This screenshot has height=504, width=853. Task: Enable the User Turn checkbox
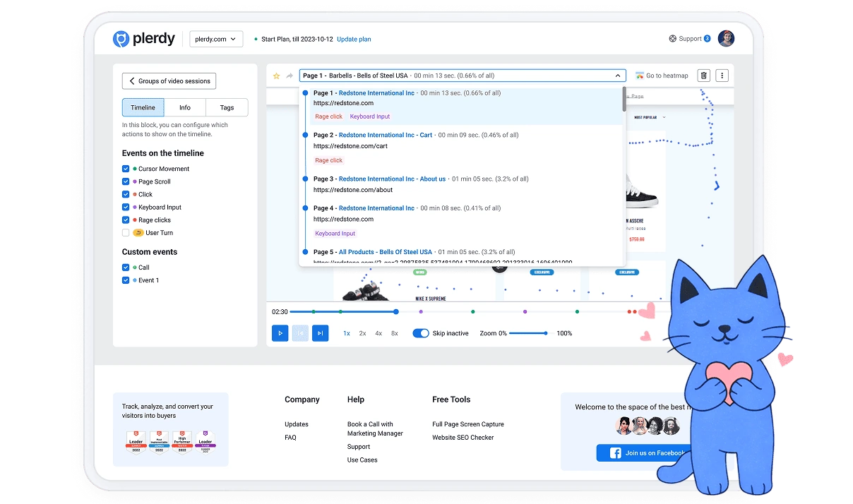pyautogui.click(x=126, y=233)
